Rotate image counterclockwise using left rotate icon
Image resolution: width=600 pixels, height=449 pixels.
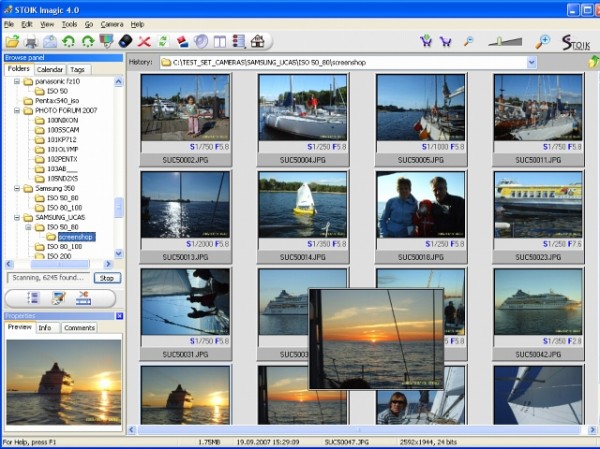coord(69,42)
